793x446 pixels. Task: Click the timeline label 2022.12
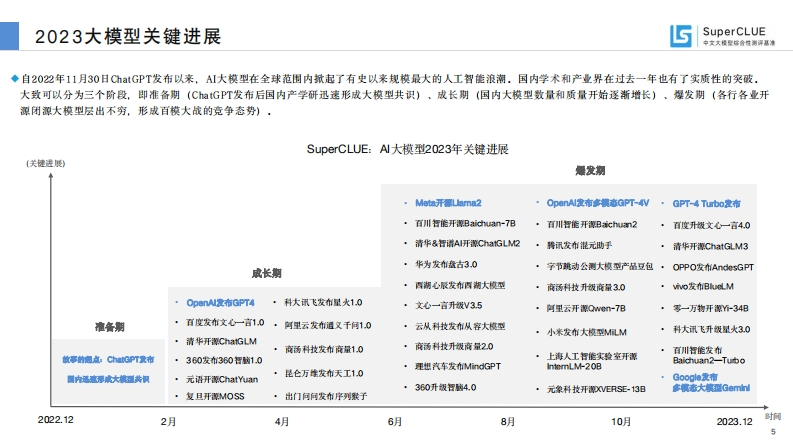point(56,420)
